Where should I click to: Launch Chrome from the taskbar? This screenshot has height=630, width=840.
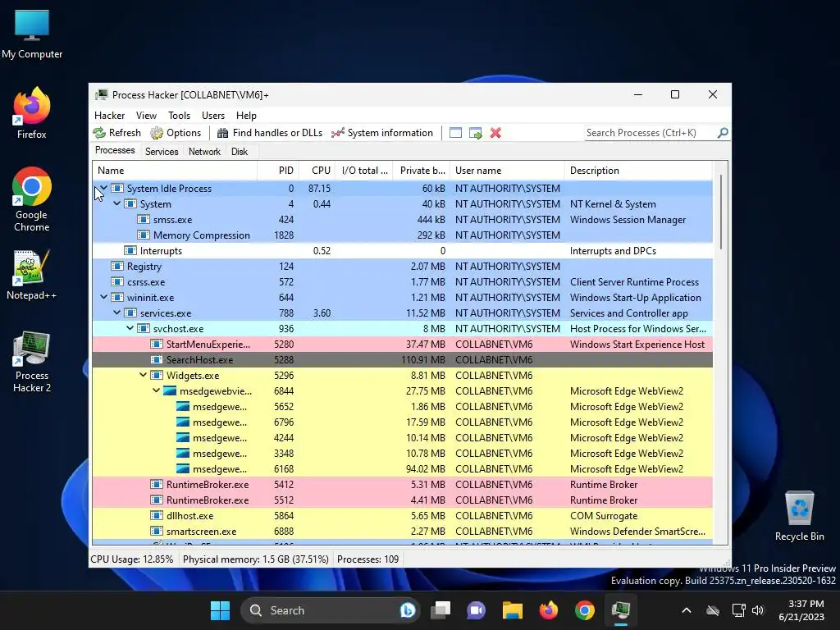(584, 610)
